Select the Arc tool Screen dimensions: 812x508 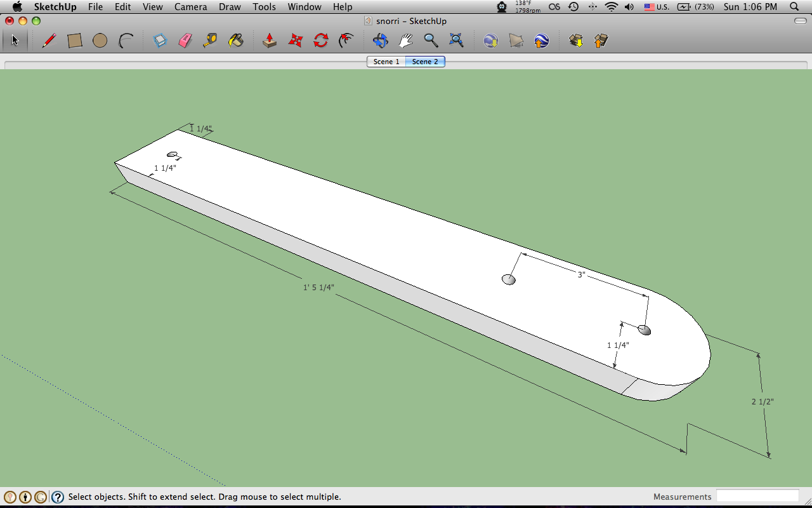point(126,41)
